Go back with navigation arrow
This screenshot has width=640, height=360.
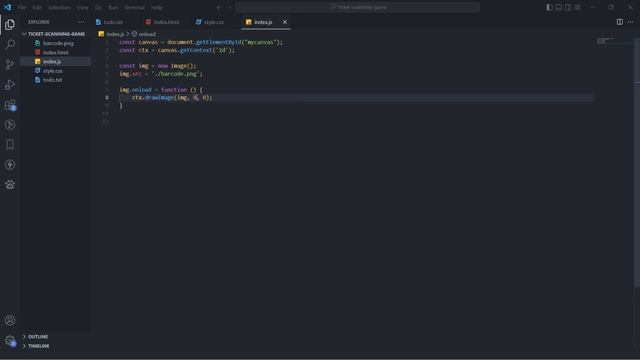click(x=219, y=7)
